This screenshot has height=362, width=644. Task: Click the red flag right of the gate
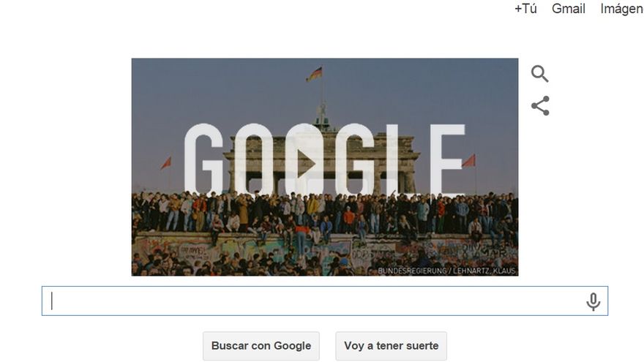point(468,160)
